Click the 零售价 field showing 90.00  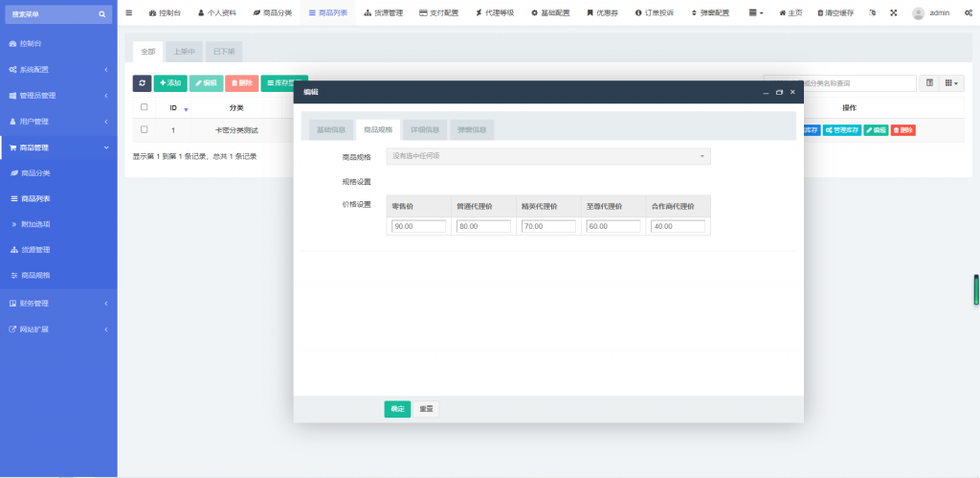pyautogui.click(x=419, y=226)
